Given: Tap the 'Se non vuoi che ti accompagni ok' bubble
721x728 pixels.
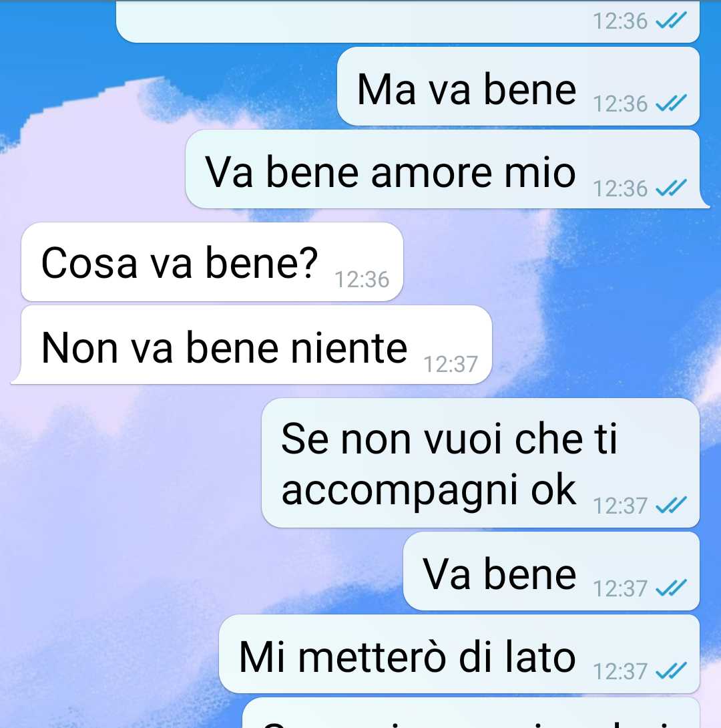Looking at the screenshot, I should [x=481, y=463].
